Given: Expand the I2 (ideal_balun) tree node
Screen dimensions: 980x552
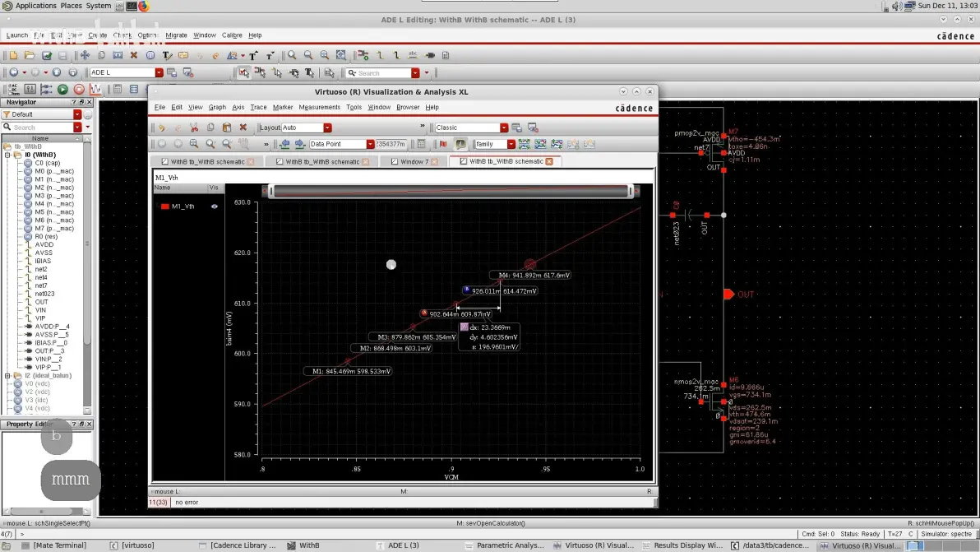Looking at the screenshot, I should click(7, 376).
